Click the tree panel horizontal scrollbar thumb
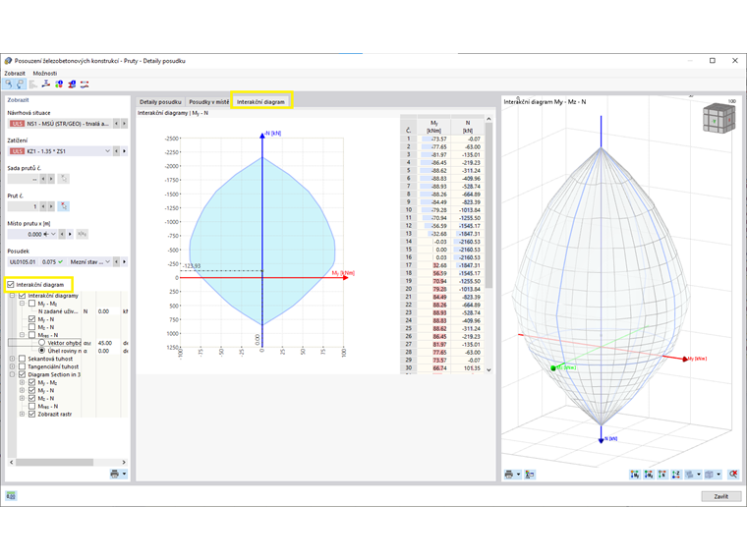The width and height of the screenshot is (747, 560). 55,462
